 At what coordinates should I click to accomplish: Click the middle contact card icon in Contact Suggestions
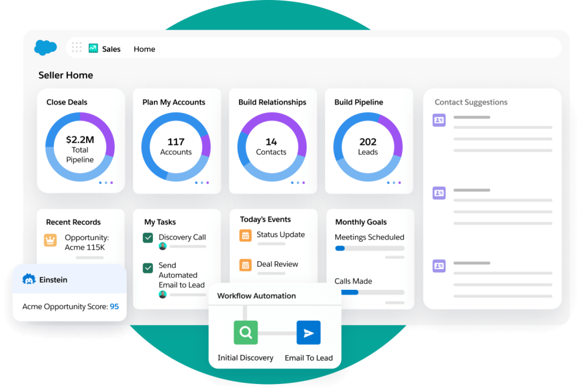pos(439,193)
